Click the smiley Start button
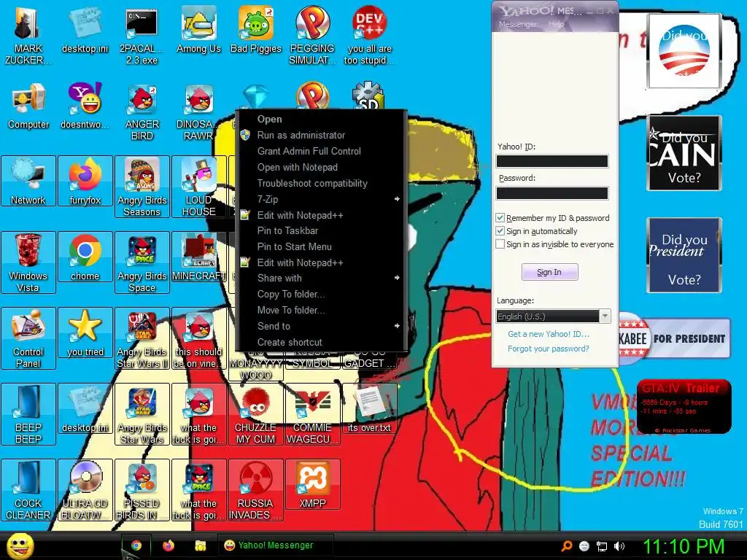This screenshot has height=560, width=747. coord(20,545)
